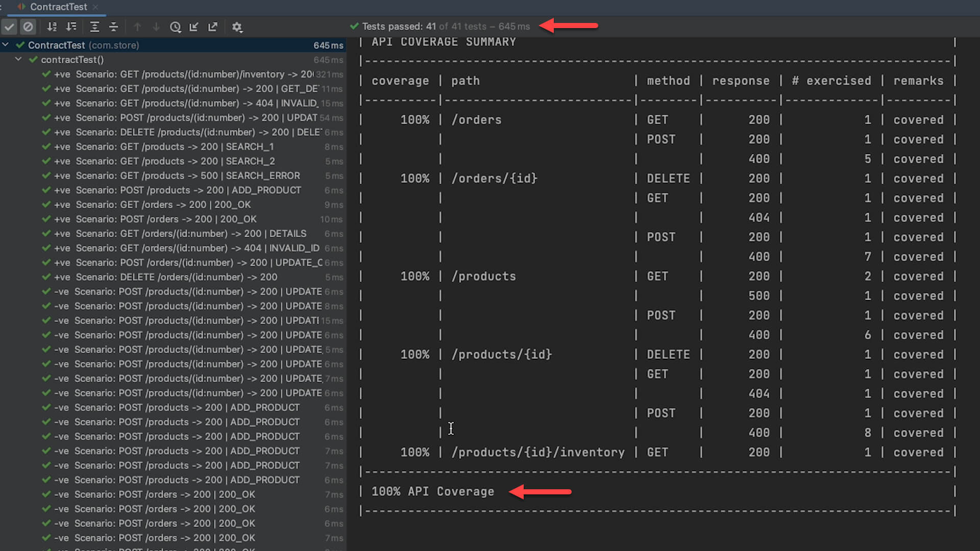This screenshot has height=551, width=980.
Task: Sort tests by duration
Action: (71, 27)
